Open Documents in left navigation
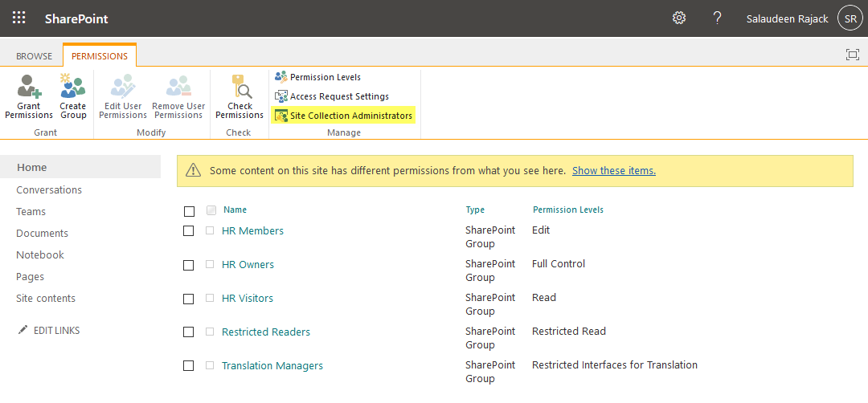The image size is (868, 403). point(42,234)
